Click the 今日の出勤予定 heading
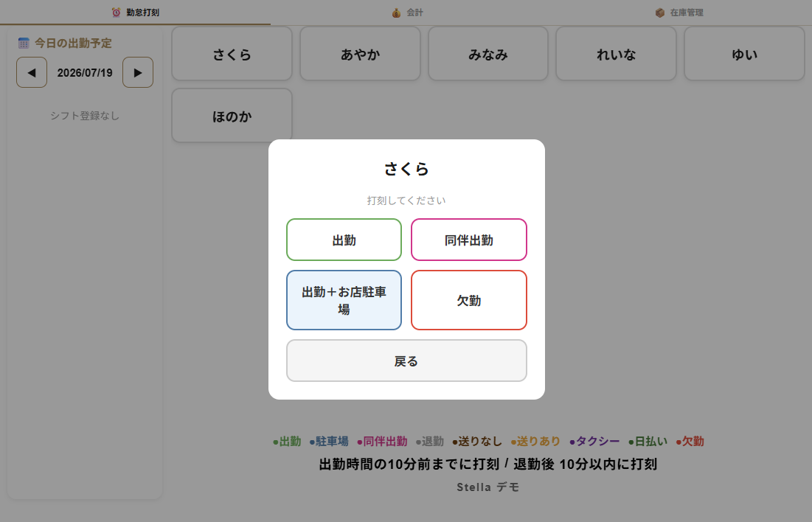This screenshot has width=812, height=522. 73,43
